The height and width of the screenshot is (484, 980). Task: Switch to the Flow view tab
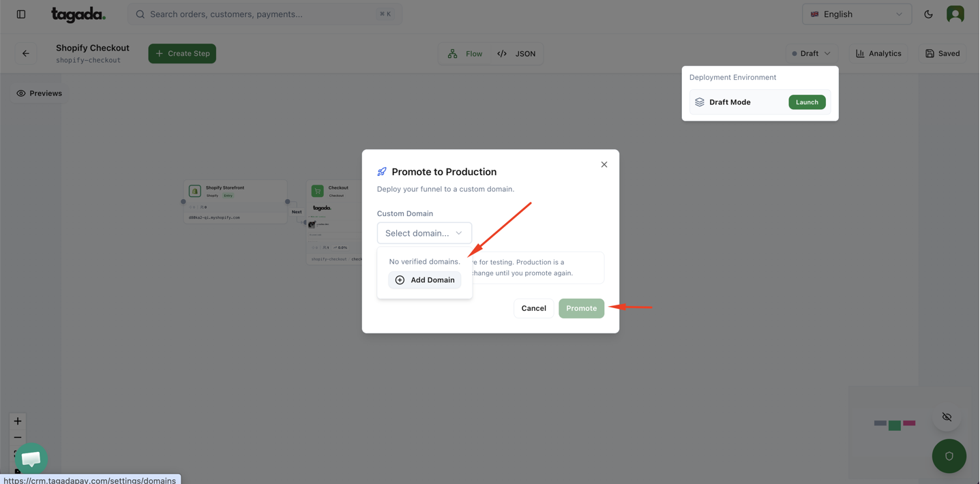tap(466, 53)
